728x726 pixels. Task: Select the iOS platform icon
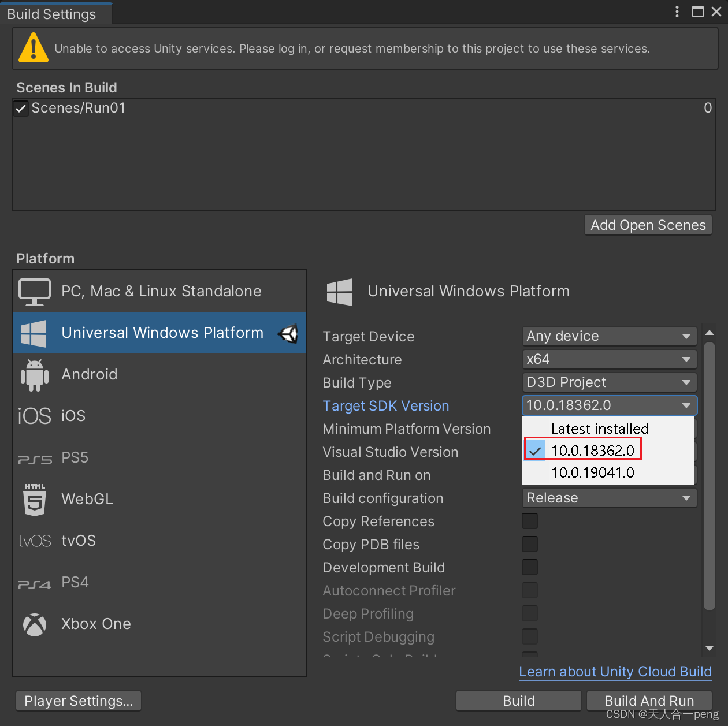pos(34,415)
